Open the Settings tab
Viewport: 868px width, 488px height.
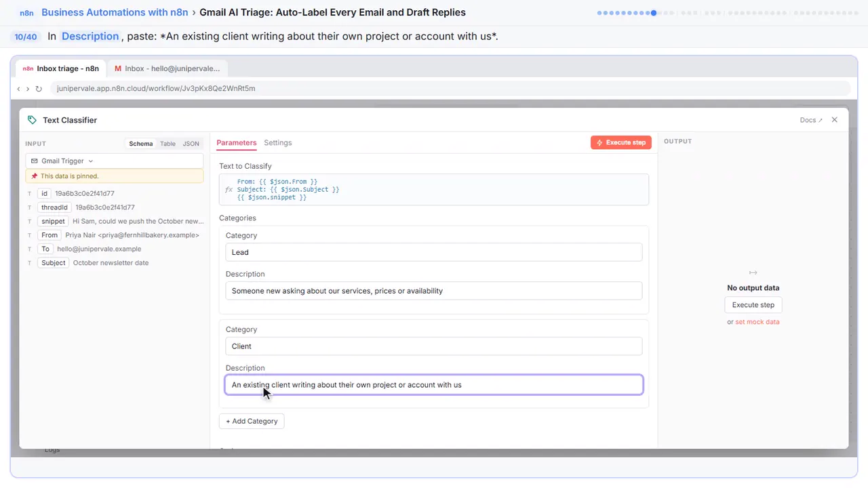point(278,143)
